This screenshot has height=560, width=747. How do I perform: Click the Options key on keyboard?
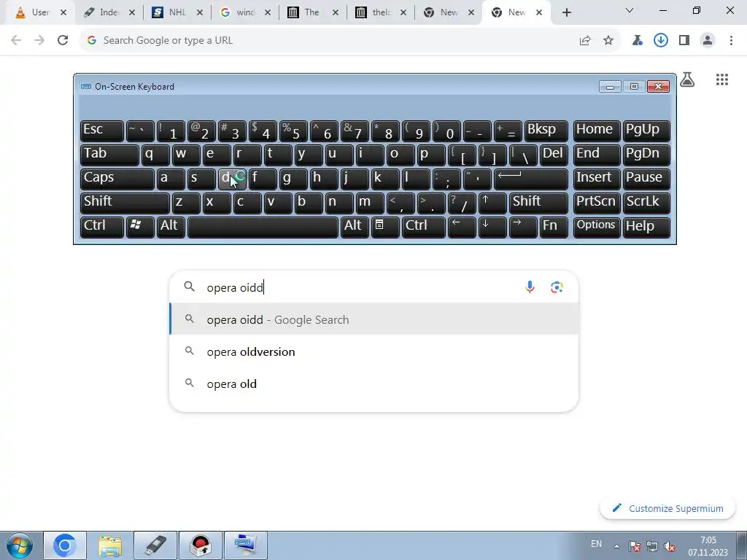point(596,227)
